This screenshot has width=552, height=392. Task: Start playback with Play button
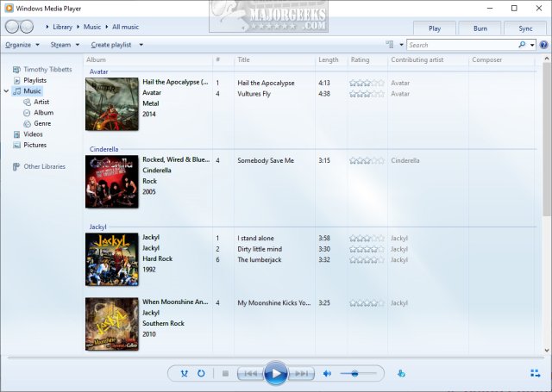tap(276, 373)
